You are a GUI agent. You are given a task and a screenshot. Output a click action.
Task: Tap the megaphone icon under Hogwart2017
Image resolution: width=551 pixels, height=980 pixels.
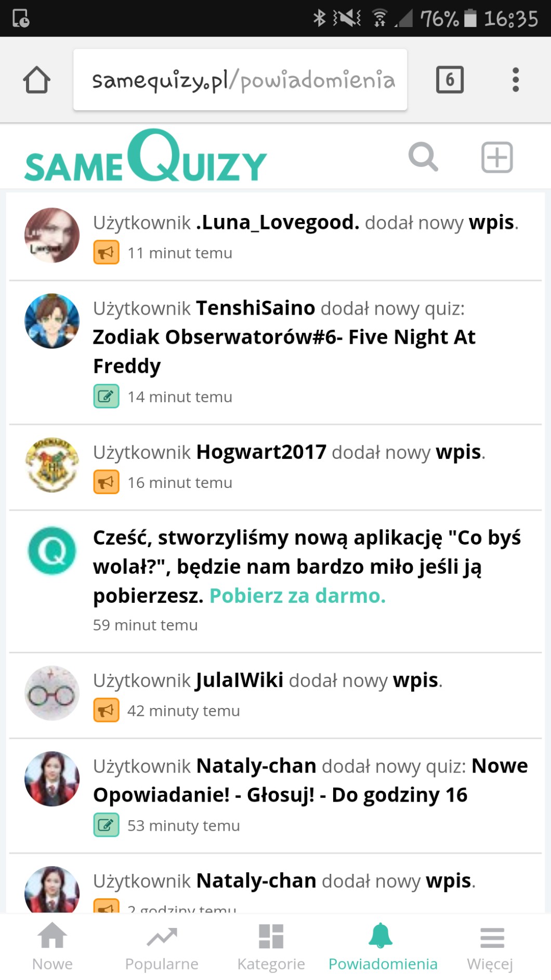pyautogui.click(x=106, y=482)
